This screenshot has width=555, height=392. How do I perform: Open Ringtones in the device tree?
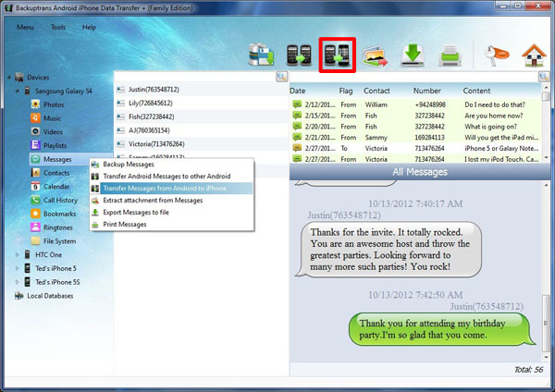click(x=57, y=227)
